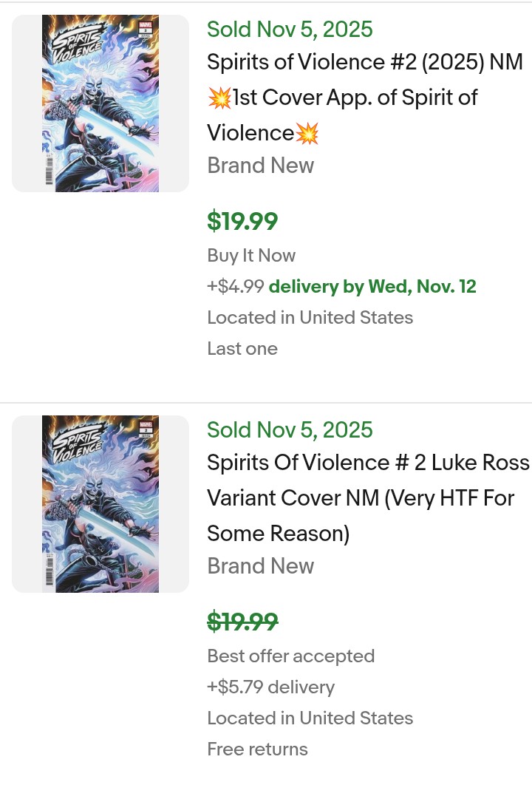Open the Luke Ross Variant Cover listing title
Viewport: 532px width, 799px height.
coord(368,497)
